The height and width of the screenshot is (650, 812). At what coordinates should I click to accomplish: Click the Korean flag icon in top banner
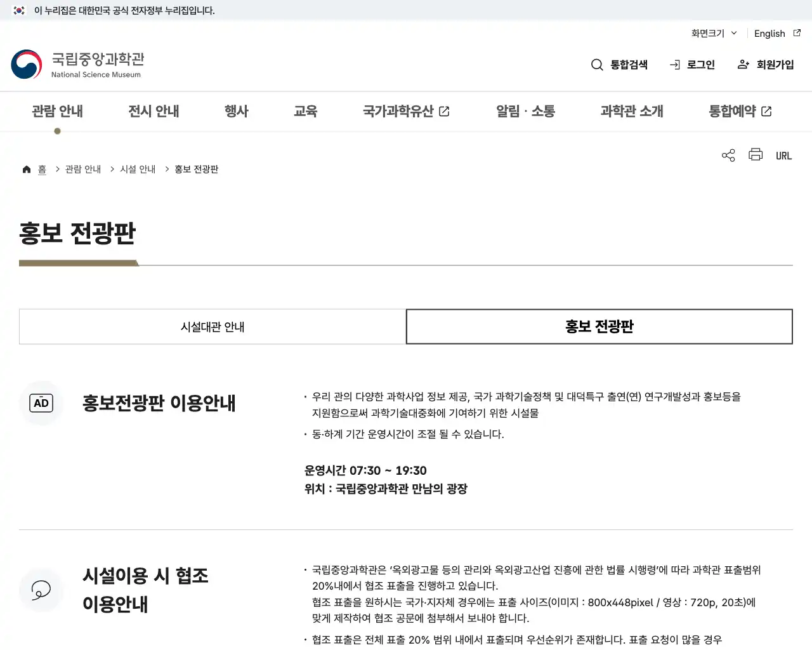(x=18, y=10)
